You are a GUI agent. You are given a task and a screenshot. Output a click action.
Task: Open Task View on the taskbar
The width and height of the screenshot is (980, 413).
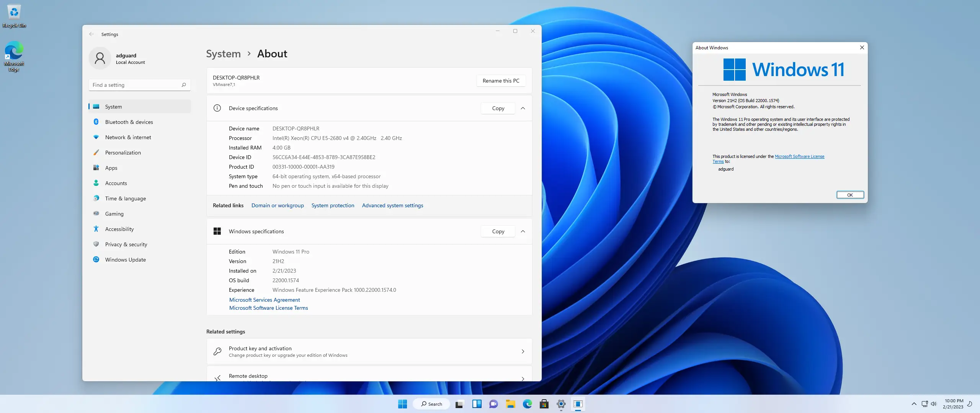[x=459, y=404]
